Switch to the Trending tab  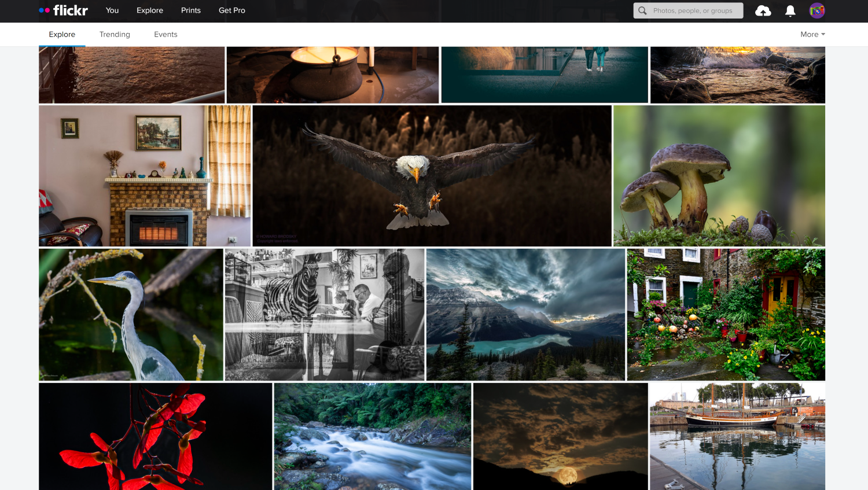click(x=114, y=34)
